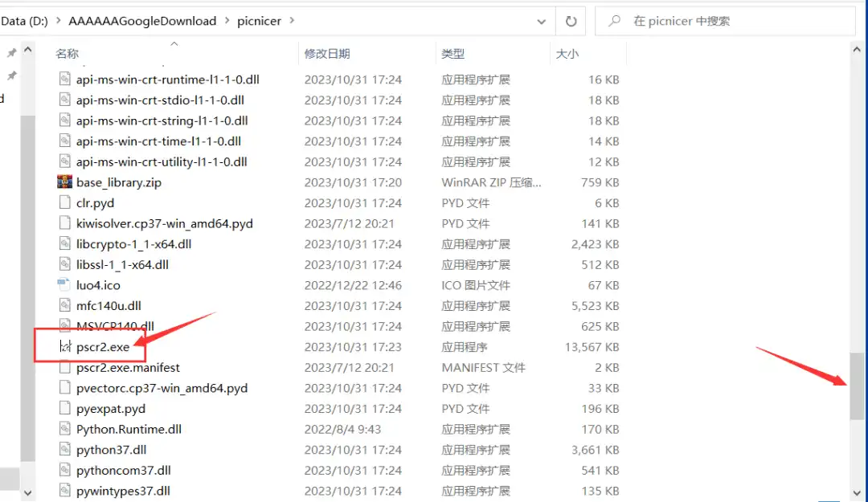Expand the chevron after Data (D:)
This screenshot has width=868, height=502.
(58, 21)
